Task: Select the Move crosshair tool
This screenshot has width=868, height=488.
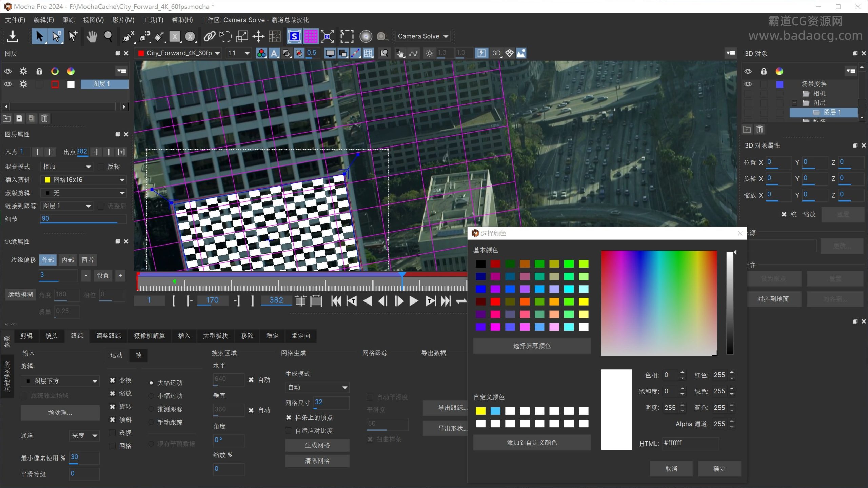Action: 258,36
